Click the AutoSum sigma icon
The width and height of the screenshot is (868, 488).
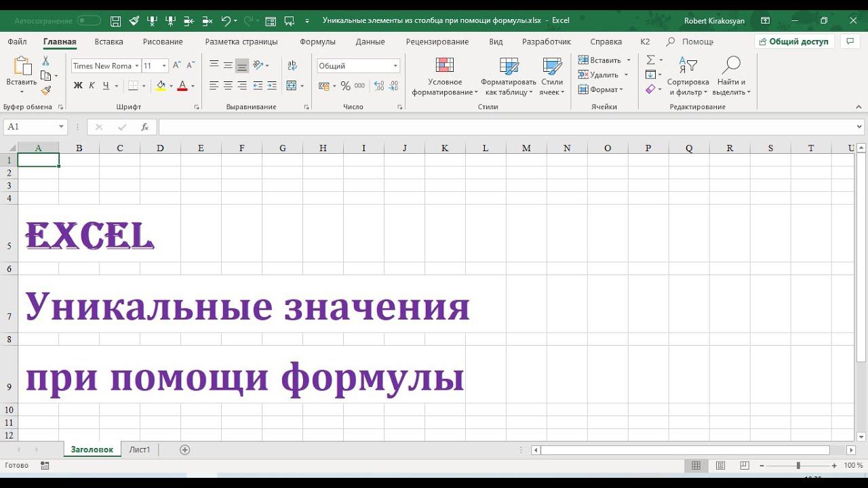tap(651, 60)
